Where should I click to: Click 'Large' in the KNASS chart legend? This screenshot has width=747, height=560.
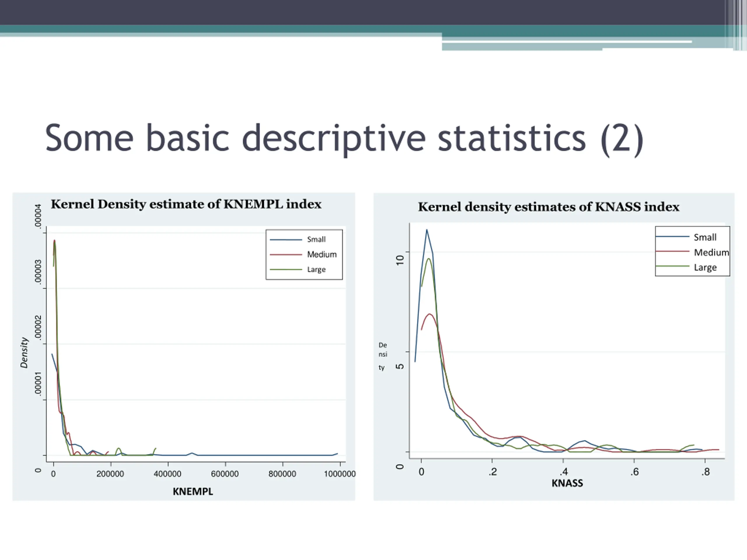[705, 267]
